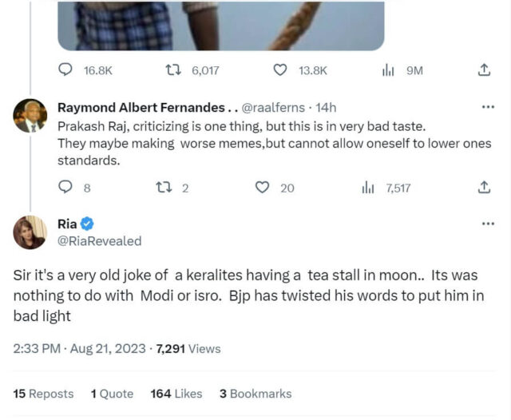Viewport: 511px width, 420px height.
Task: View analytics showing 7,517 views
Action: coord(368,188)
